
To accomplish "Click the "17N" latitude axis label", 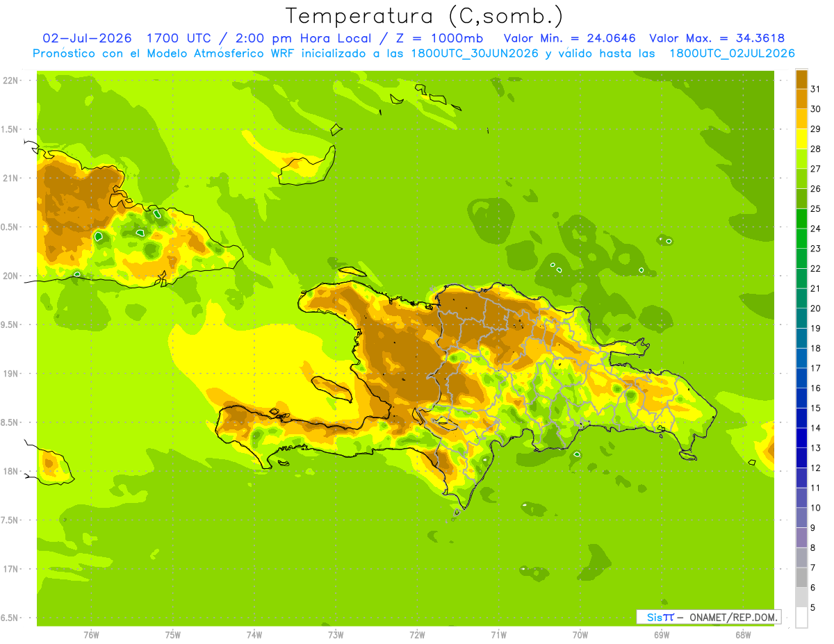I will click(10, 569).
